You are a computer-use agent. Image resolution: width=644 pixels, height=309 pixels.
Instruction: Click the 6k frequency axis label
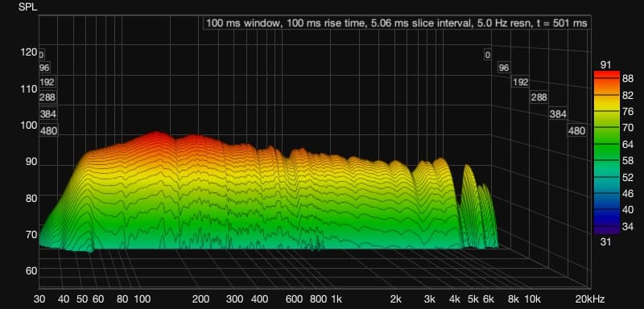[x=489, y=299]
